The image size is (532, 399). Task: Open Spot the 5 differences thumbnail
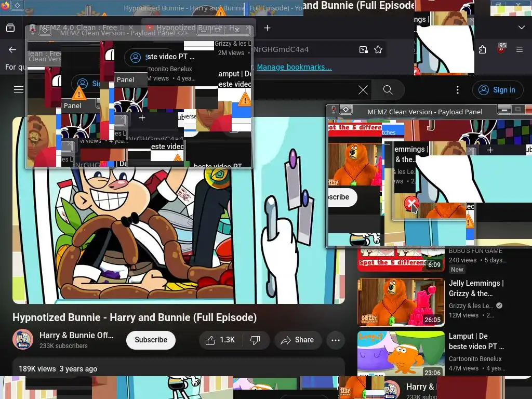tap(401, 260)
